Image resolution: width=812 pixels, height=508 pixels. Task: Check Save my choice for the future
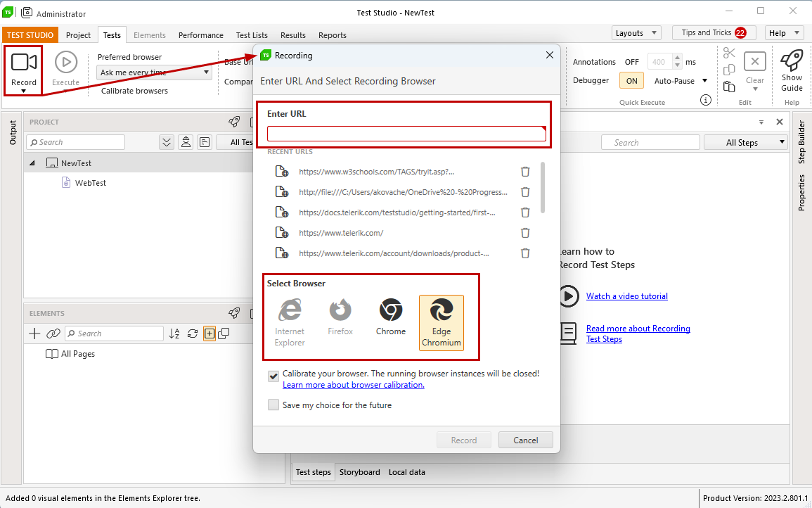[x=273, y=405]
